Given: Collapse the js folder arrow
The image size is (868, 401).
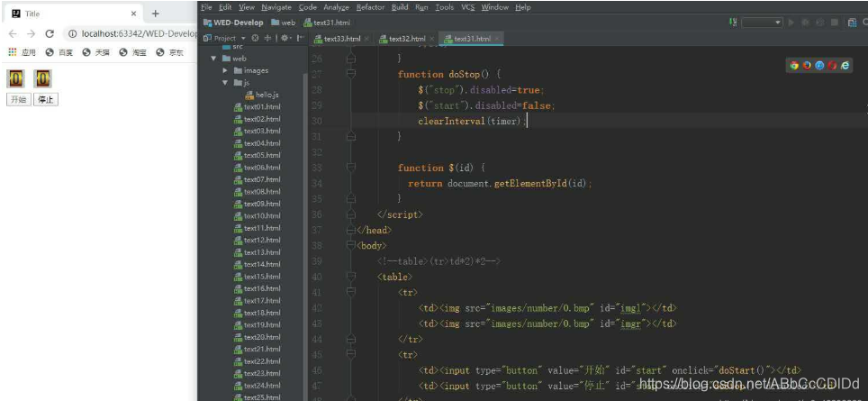Looking at the screenshot, I should pos(225,83).
